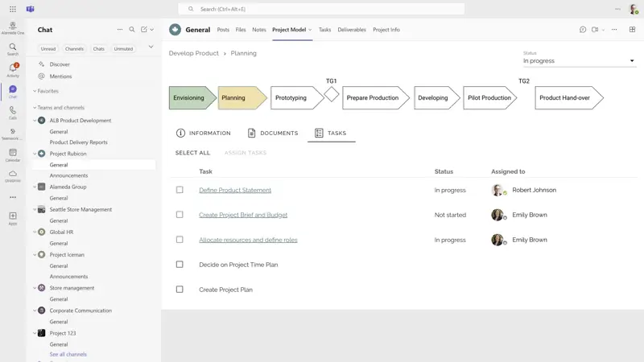Check the Define Product Statement task checkbox
The height and width of the screenshot is (362, 644).
[180, 190]
